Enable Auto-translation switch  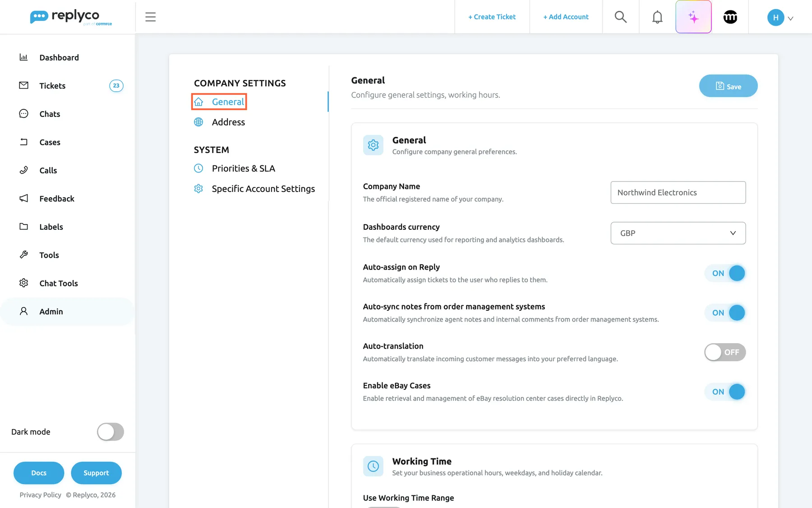(725, 352)
